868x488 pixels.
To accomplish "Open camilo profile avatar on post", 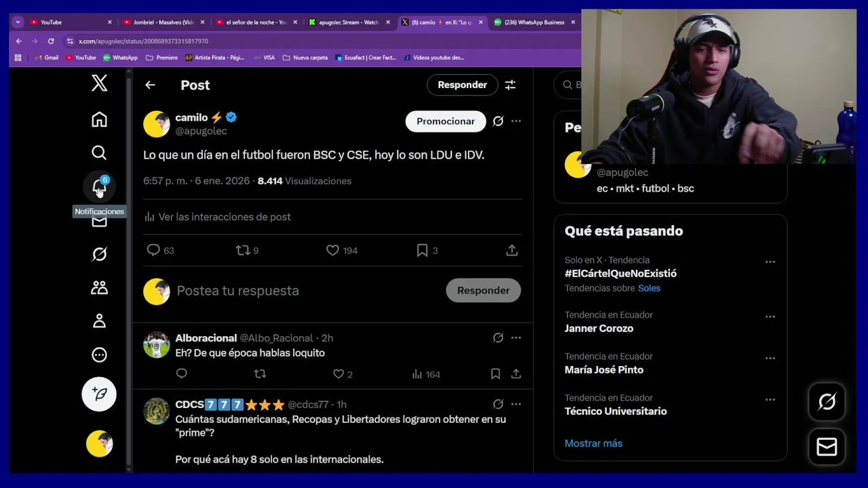I will pyautogui.click(x=156, y=124).
